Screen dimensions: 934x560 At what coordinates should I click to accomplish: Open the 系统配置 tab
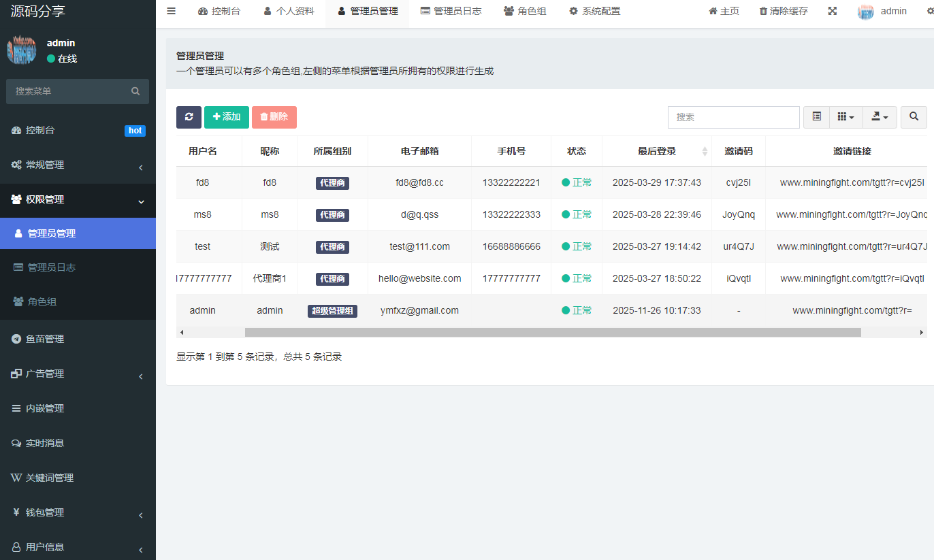(x=594, y=11)
